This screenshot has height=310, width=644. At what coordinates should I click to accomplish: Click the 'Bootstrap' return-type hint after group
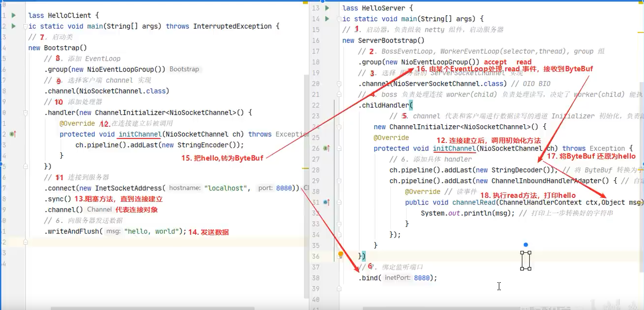point(184,69)
